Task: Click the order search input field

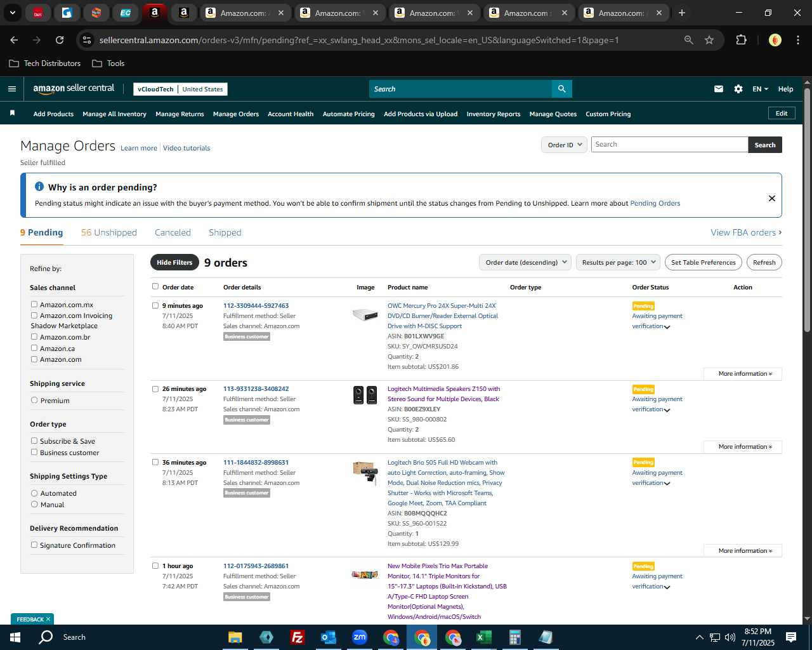Action: [669, 145]
